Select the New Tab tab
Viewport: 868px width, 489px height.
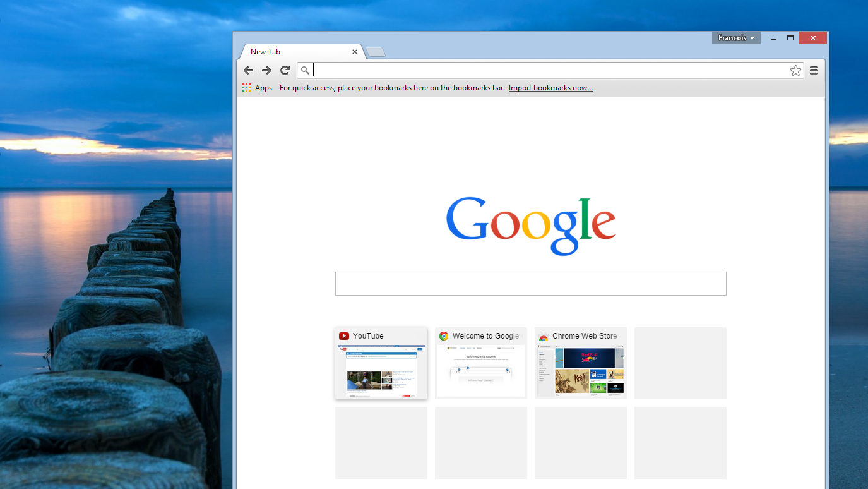tap(290, 52)
